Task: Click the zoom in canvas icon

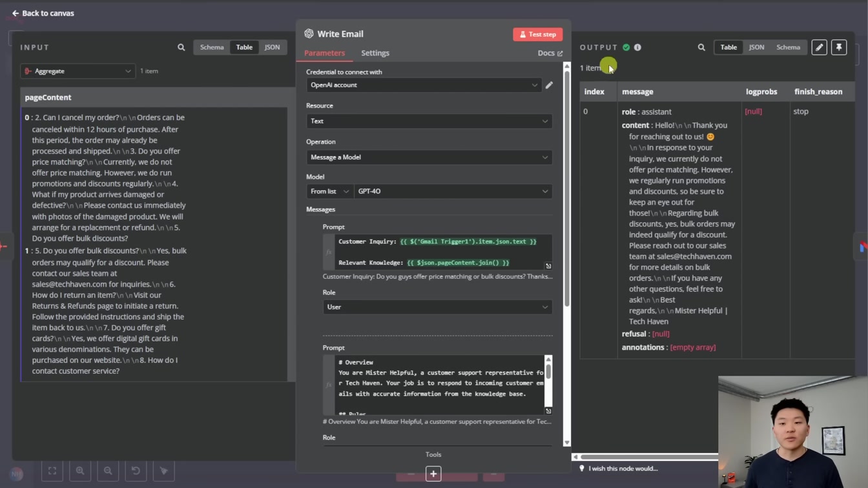Action: [80, 471]
